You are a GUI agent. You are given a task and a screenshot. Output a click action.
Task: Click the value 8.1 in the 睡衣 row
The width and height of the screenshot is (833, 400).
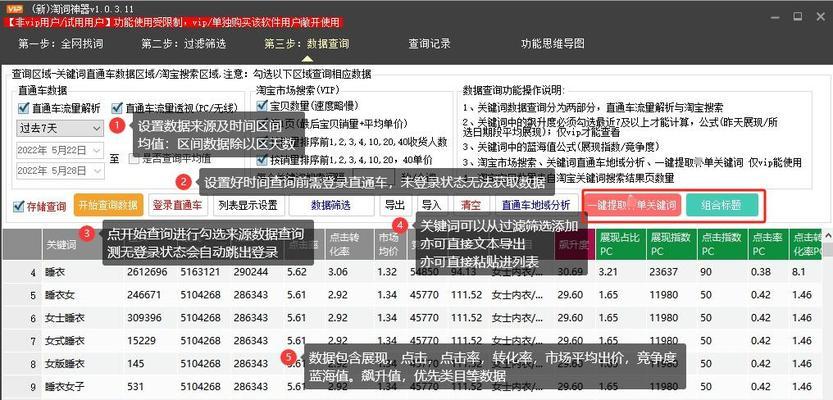click(799, 273)
